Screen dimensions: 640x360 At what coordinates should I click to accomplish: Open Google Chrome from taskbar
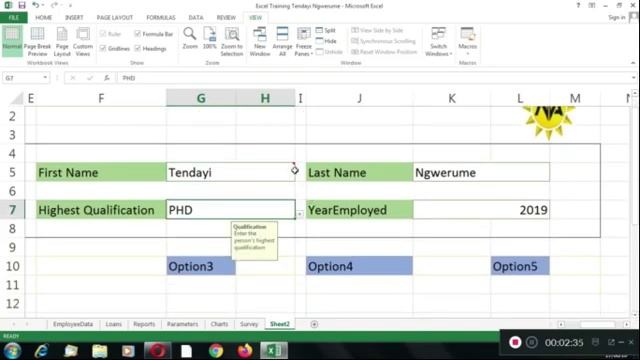216,351
